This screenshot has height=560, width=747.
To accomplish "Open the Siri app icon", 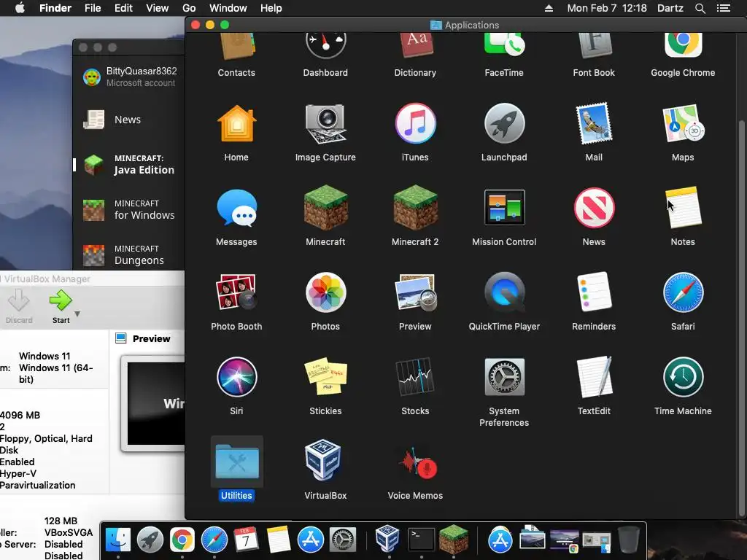I will click(x=236, y=377).
